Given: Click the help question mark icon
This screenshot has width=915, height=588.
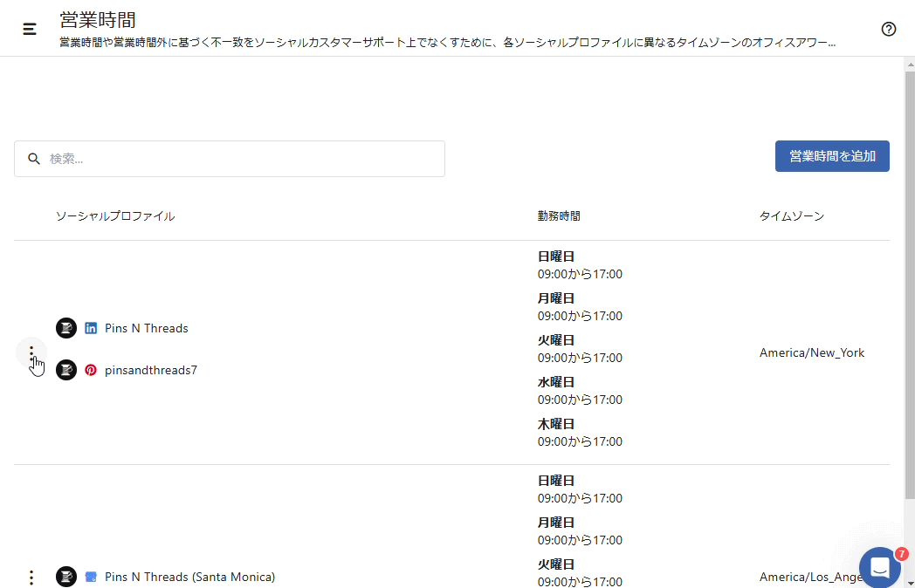Looking at the screenshot, I should tap(889, 29).
